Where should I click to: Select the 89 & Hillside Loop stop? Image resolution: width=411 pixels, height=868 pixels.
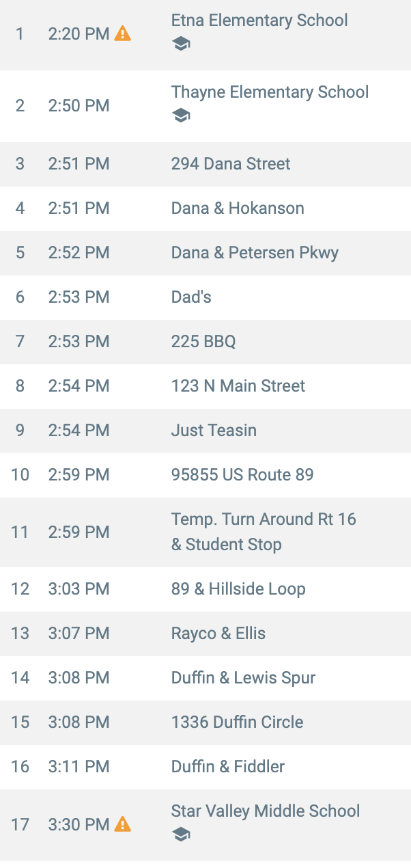238,589
